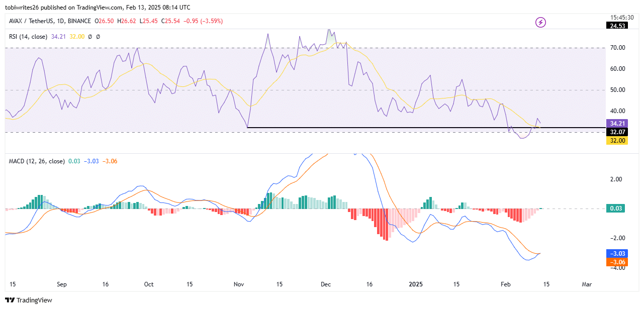Screen dimensions: 644x309
Task: Select the purple 34.21 RSI value tag
Action: pyautogui.click(x=617, y=123)
